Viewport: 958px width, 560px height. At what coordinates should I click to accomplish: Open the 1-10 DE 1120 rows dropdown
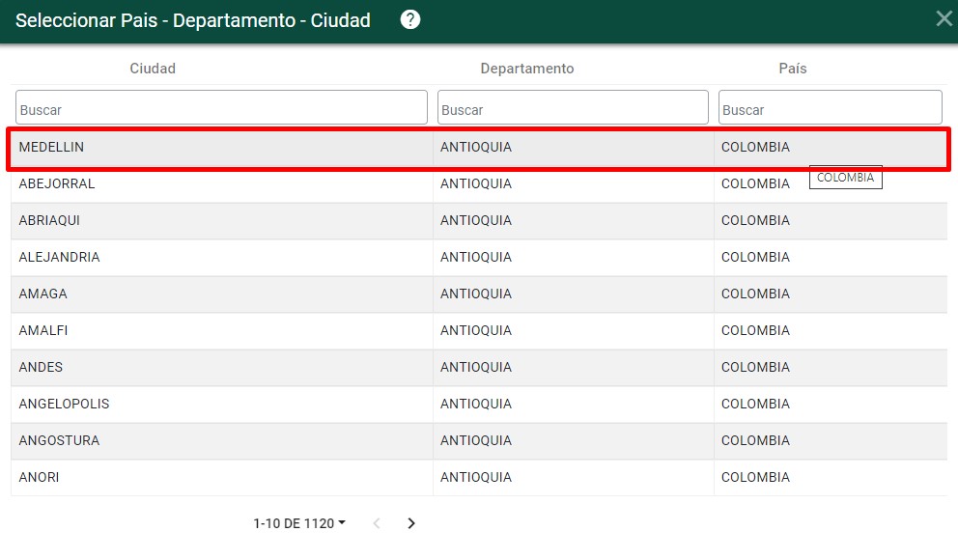pos(299,523)
